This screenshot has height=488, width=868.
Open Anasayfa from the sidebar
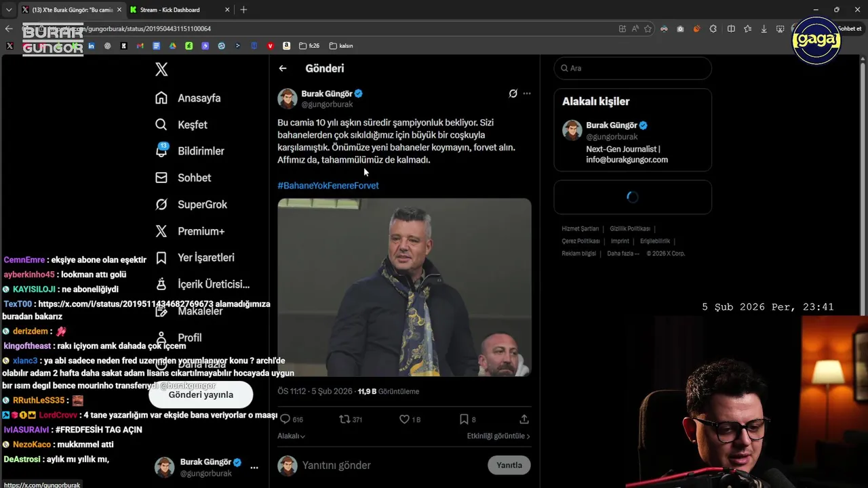tap(188, 98)
